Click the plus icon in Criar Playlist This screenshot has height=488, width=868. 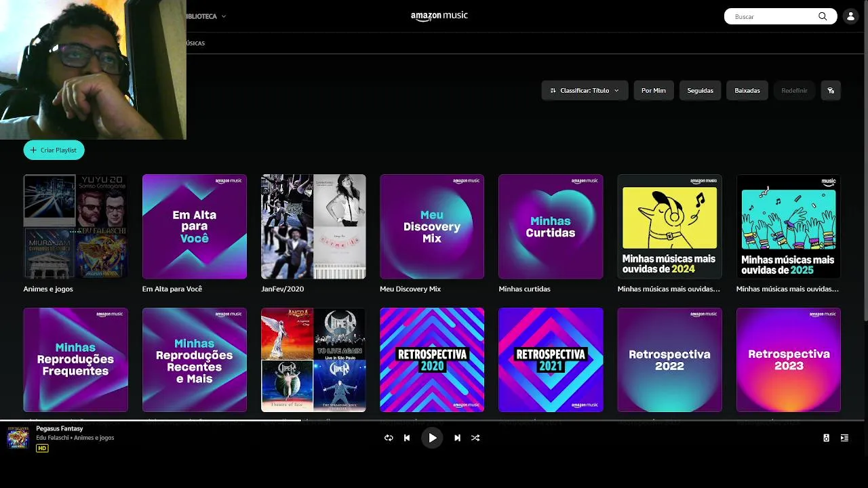33,150
